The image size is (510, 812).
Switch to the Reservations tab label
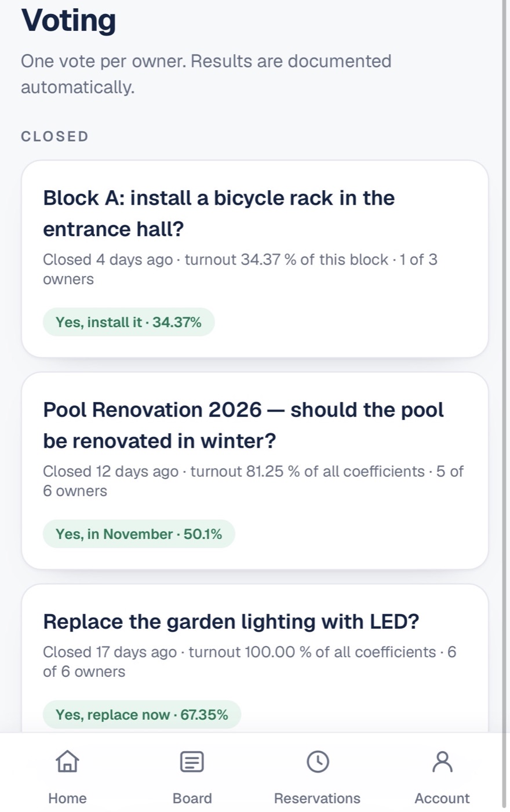pos(317,798)
